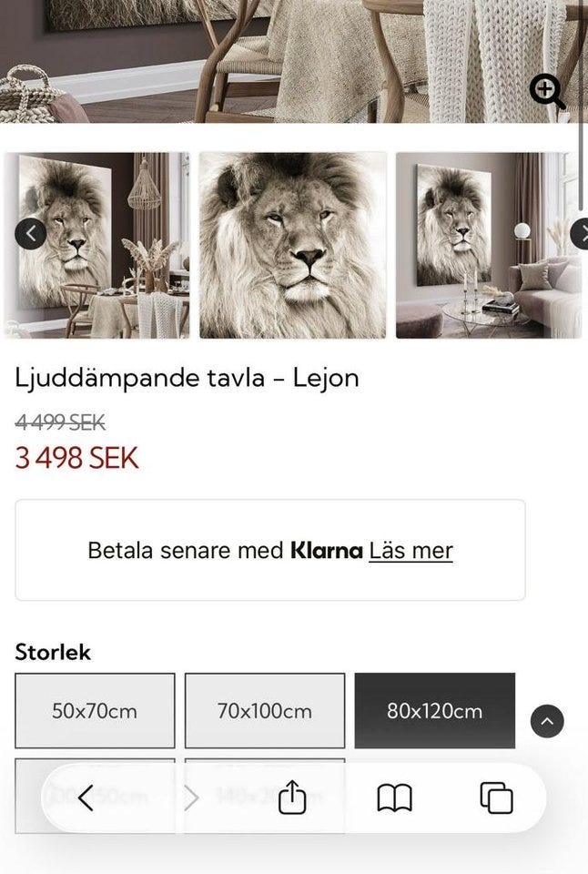Show the open Safari tabs
This screenshot has width=588, height=874.
(x=496, y=798)
